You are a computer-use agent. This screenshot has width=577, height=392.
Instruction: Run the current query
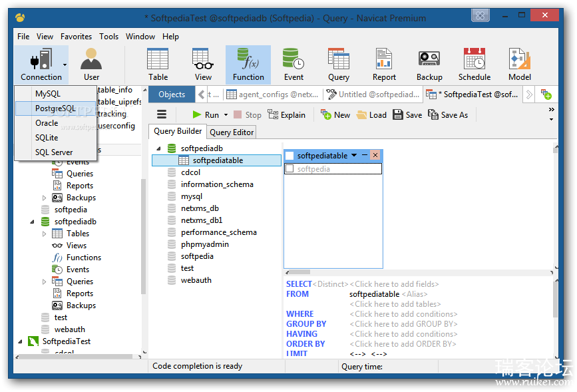point(206,115)
